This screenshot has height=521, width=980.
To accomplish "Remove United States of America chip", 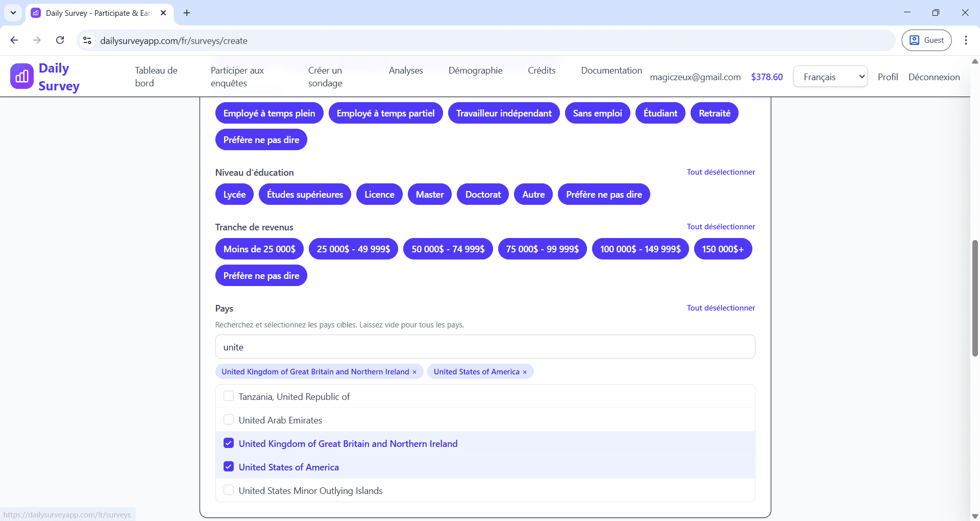I will click(525, 372).
